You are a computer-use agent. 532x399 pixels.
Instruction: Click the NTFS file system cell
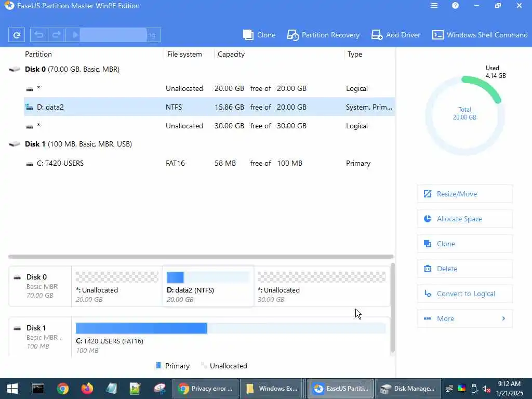coord(174,107)
